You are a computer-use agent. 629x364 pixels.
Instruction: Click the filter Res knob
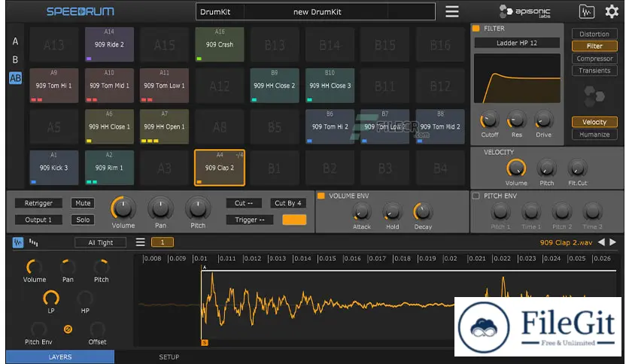pos(516,120)
